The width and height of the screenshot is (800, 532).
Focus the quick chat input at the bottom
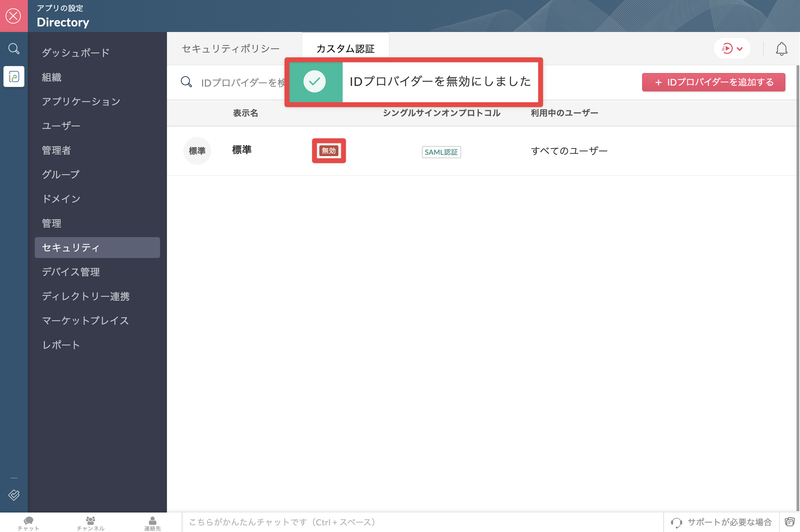(x=423, y=522)
